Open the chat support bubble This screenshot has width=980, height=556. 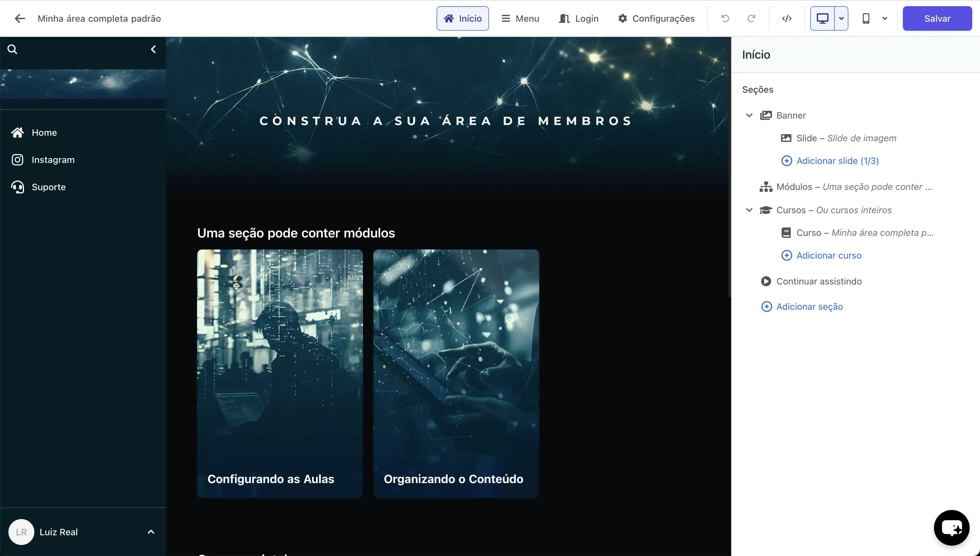[x=951, y=528]
